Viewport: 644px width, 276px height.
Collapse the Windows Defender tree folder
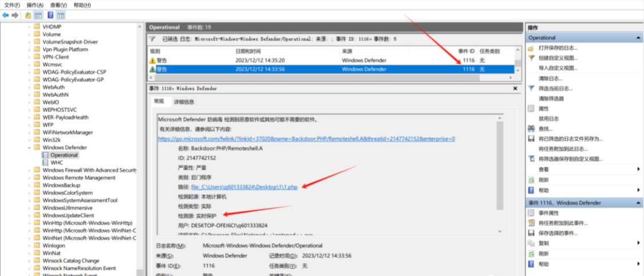tap(29, 147)
